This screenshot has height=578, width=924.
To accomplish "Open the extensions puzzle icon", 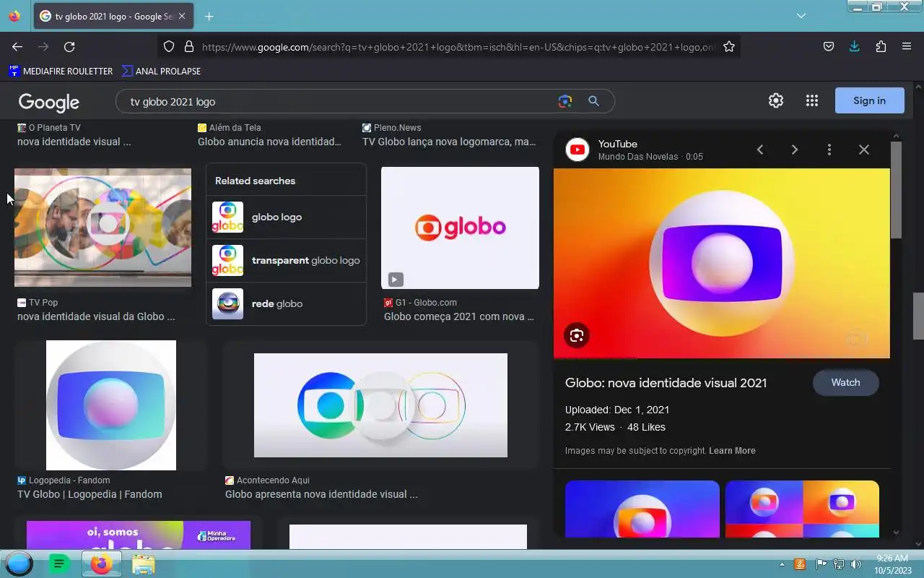I will point(881,46).
